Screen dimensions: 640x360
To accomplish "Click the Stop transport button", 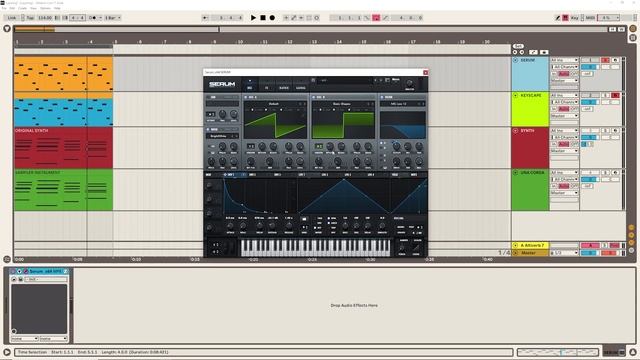I will 263,18.
